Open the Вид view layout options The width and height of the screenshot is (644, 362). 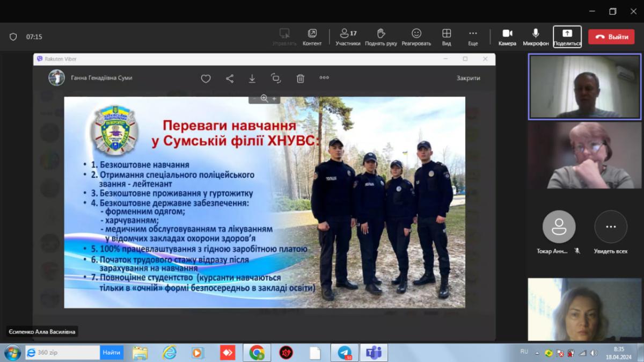pyautogui.click(x=447, y=37)
